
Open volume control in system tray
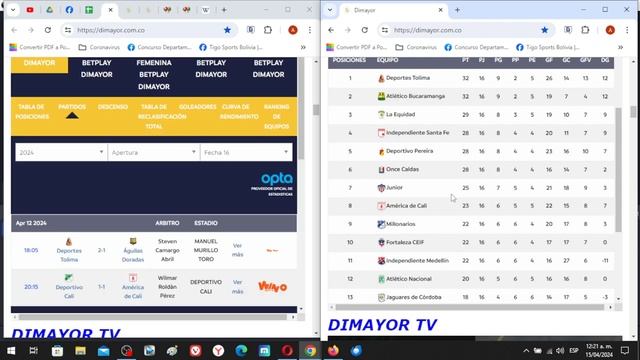560,351
